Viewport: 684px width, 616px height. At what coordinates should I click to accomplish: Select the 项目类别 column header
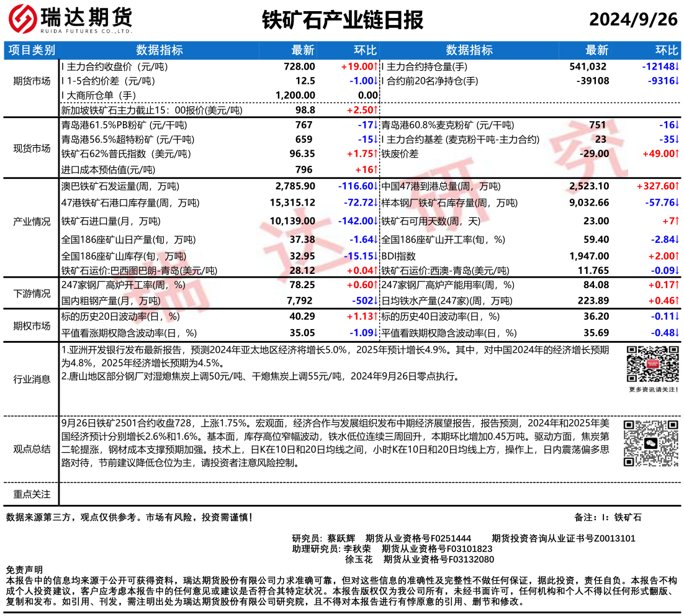[32, 51]
